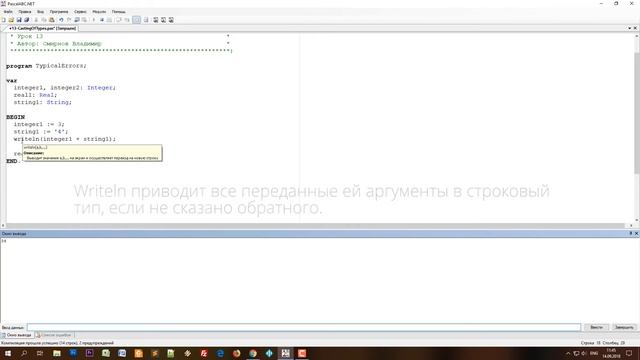
Task: Switch to the Окно вывода bottom tab
Action: [16, 335]
